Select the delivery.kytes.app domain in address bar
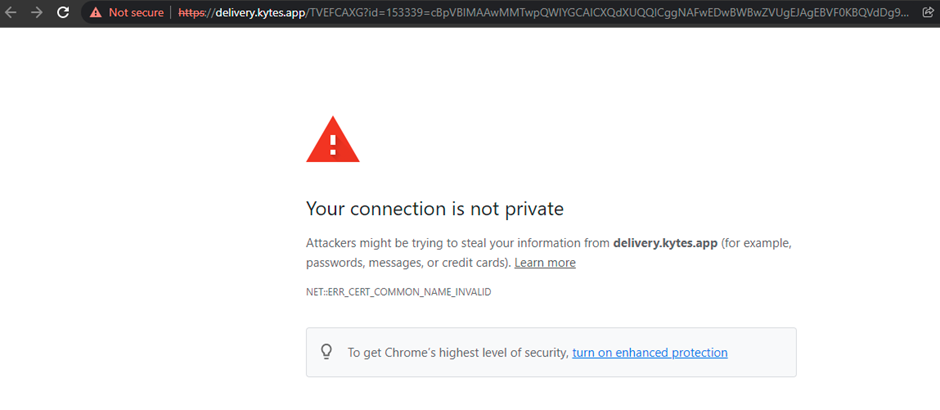The width and height of the screenshot is (940, 410). [260, 13]
